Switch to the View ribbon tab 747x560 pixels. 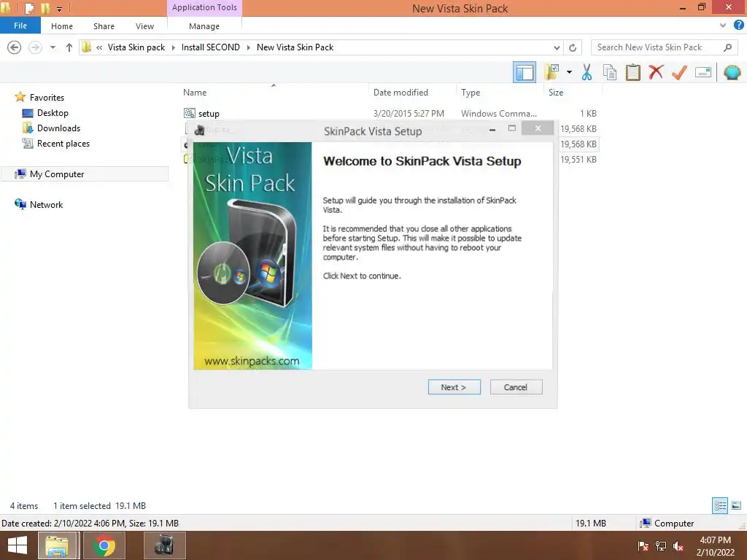click(144, 26)
